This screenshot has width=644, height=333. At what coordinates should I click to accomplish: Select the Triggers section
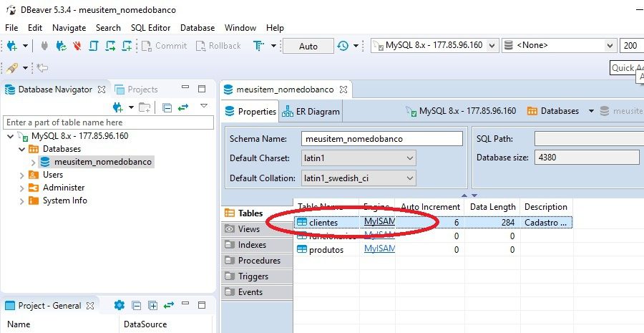(257, 276)
